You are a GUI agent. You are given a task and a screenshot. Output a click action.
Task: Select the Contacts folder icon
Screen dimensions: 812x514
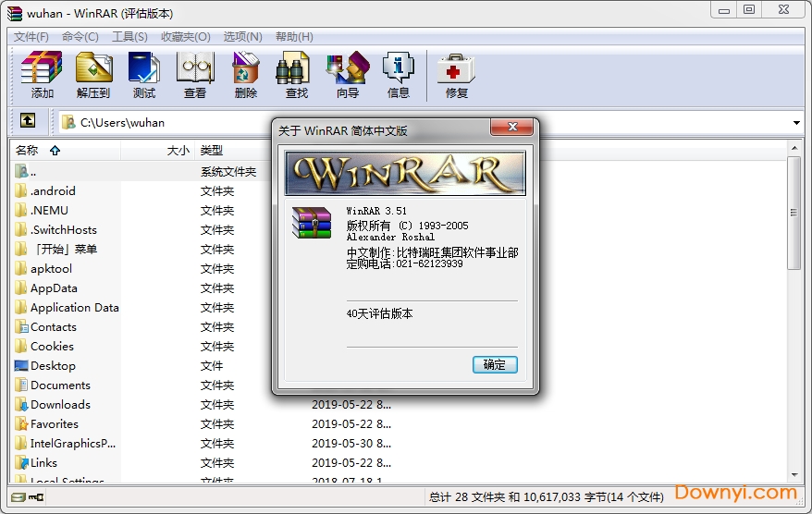(x=21, y=326)
